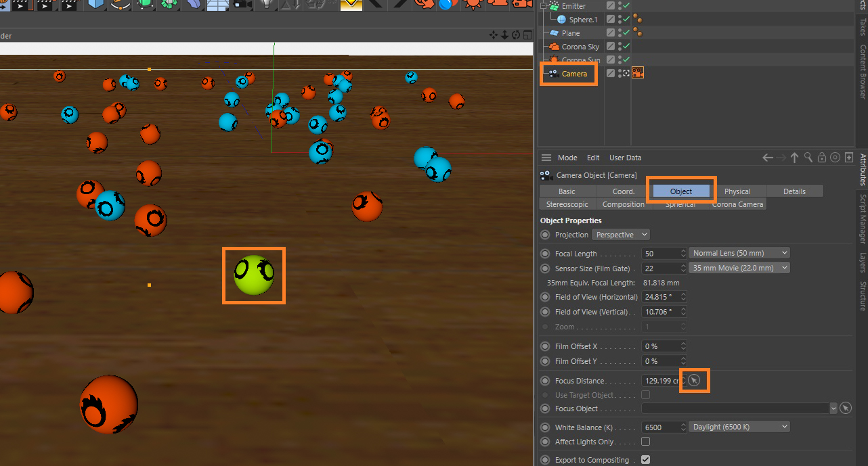
Task: Open Stereoscopic tab
Action: [567, 204]
